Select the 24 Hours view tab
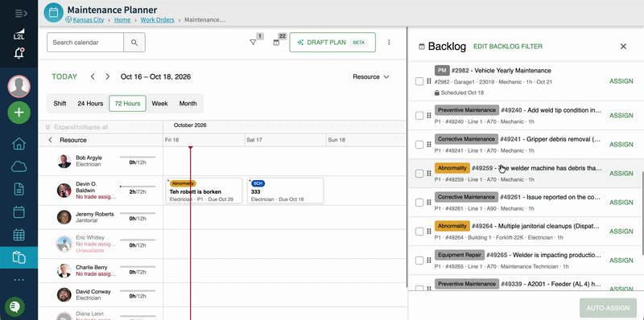The image size is (644, 320). coord(90,104)
